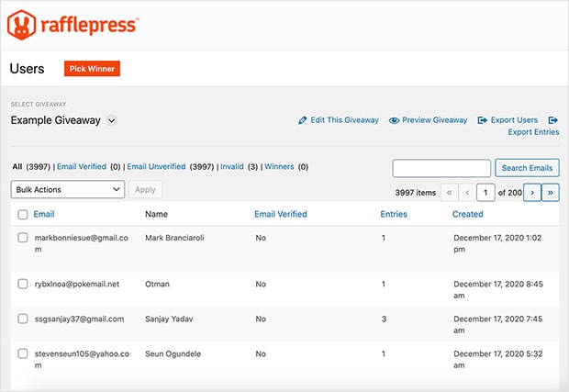Click the email ssgsanjay37@gmail.com
Screen dimensions: 569x392
point(79,319)
